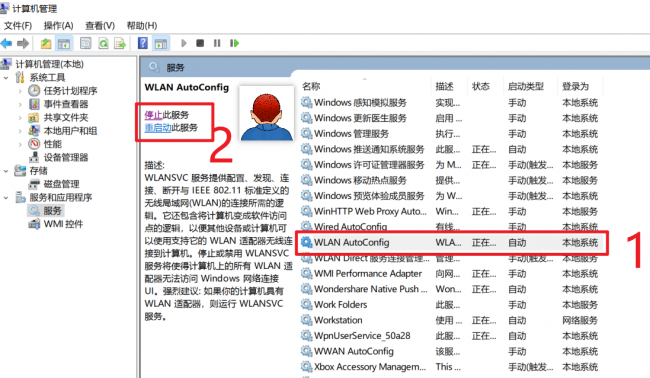
Task: Select 任务计划程序 in the tree
Action: (70, 91)
